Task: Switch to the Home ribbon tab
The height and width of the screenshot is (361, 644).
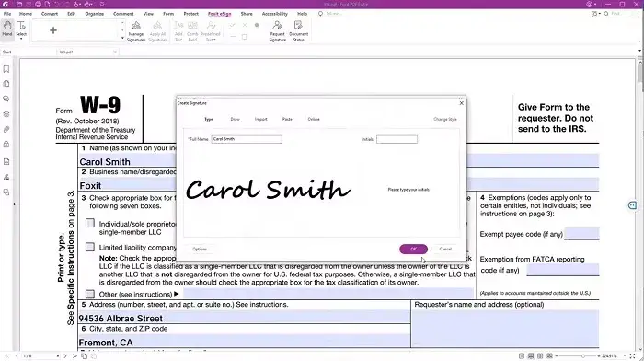Action: coord(26,14)
